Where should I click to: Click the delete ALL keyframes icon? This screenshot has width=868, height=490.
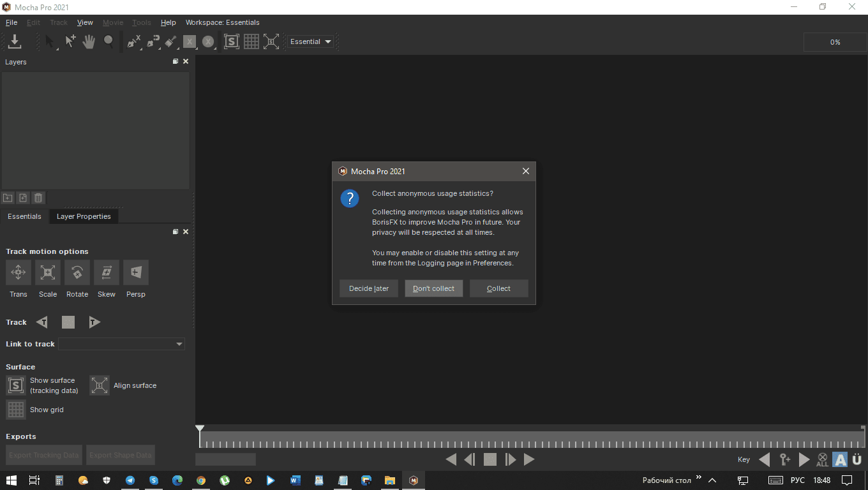(822, 459)
